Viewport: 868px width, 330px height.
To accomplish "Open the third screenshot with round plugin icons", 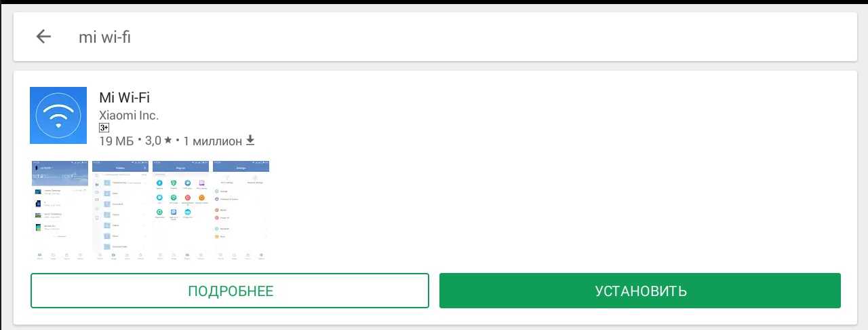I will click(x=180, y=210).
